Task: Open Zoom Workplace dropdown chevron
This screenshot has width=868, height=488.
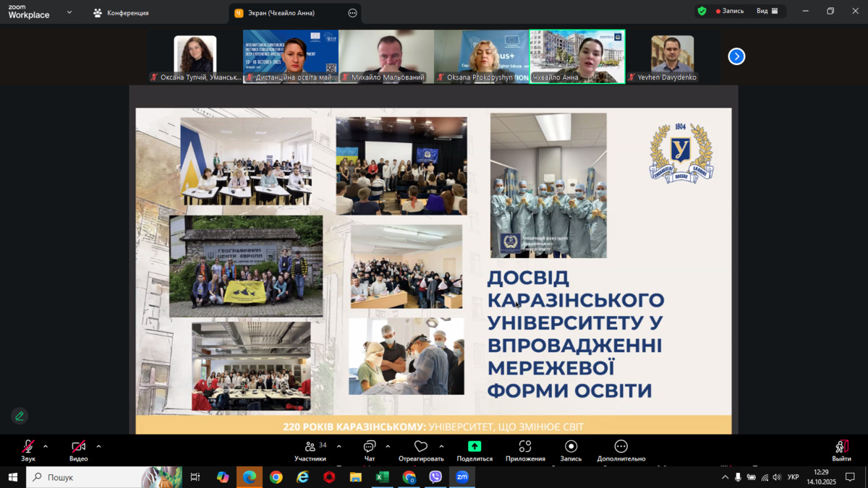Action: coord(69,12)
